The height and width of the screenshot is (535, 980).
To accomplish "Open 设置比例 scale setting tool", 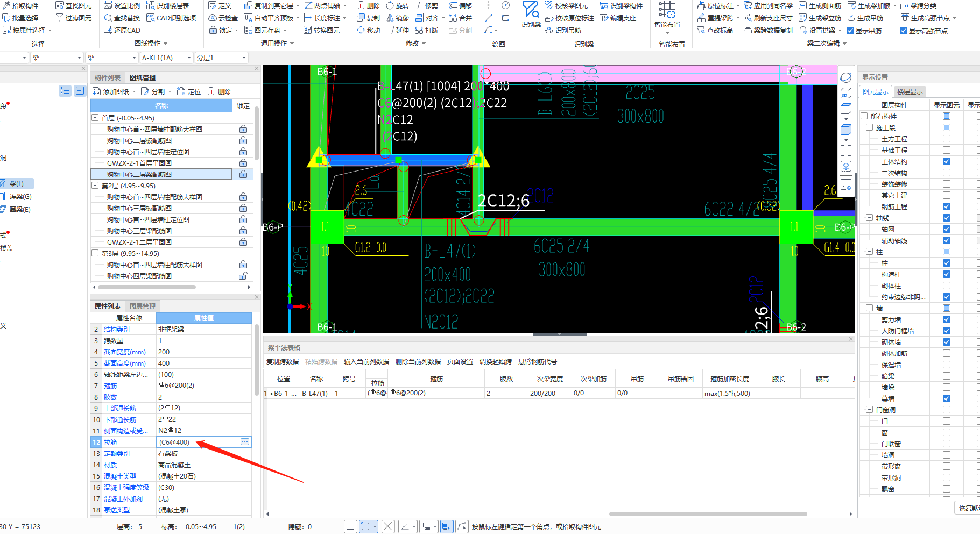I will tap(122, 5).
